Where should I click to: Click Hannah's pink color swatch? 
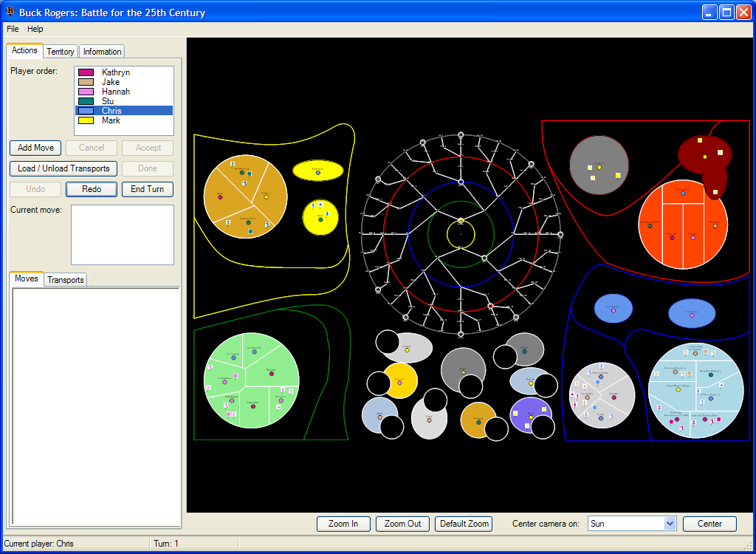[86, 92]
